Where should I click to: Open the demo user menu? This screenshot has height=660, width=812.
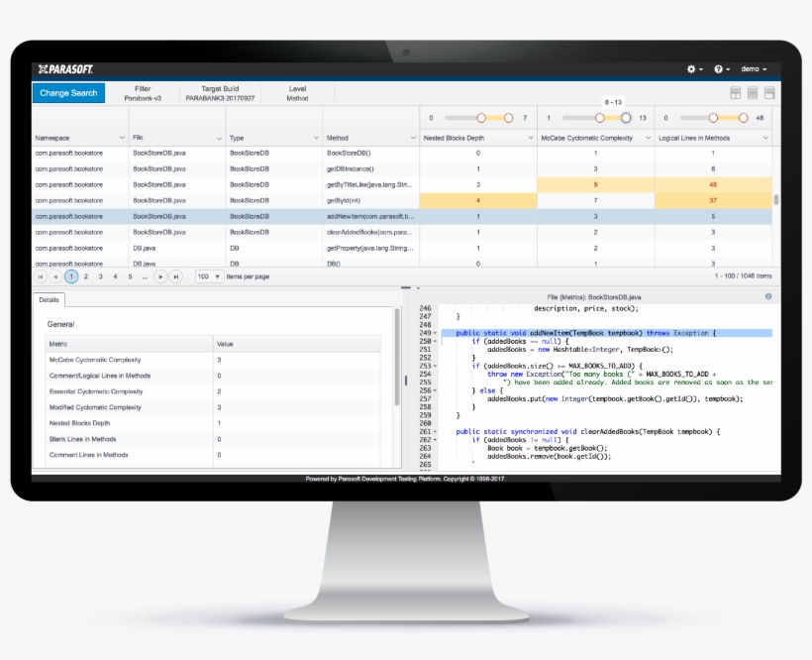click(x=753, y=69)
